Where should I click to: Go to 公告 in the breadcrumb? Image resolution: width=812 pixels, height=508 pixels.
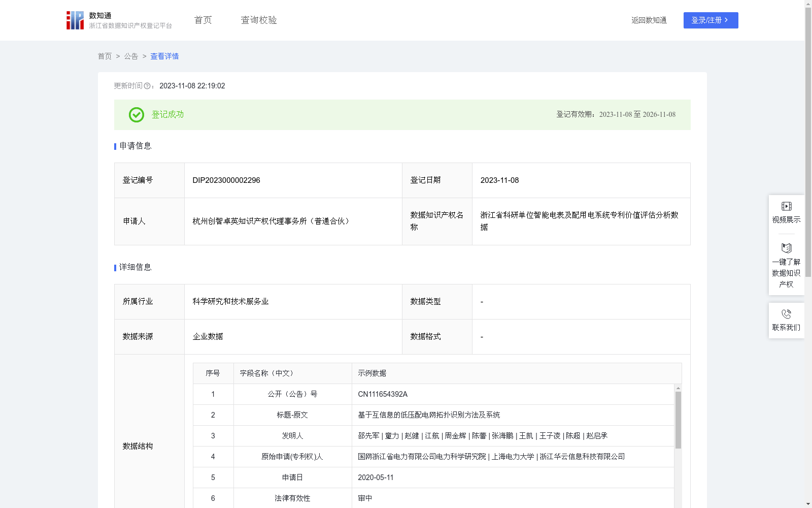coord(131,56)
